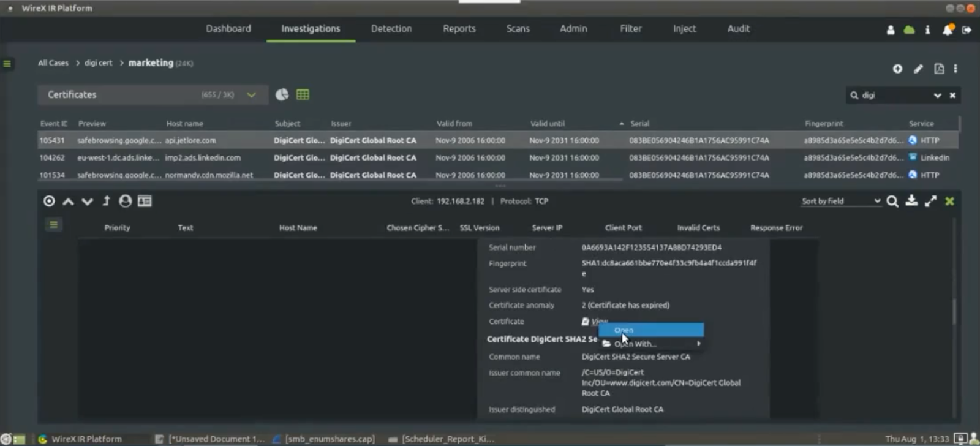980x446 pixels.
Task: Select event row 104262
Action: (x=498, y=157)
